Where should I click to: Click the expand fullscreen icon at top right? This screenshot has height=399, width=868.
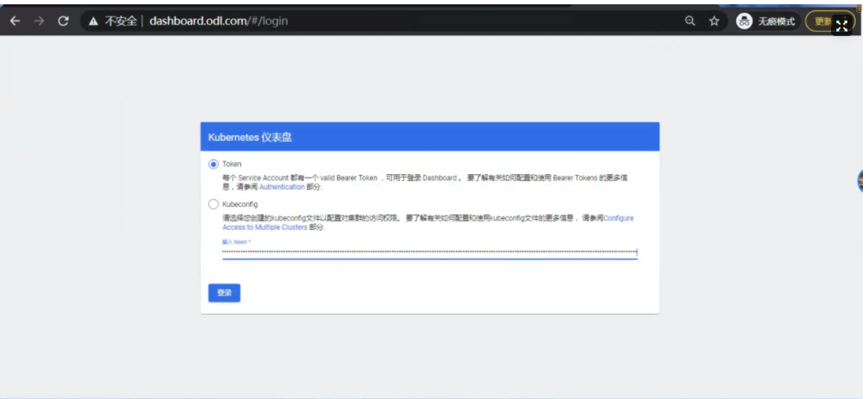pos(841,26)
